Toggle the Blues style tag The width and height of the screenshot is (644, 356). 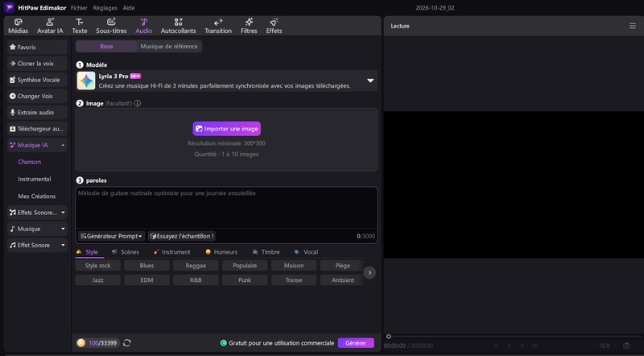pos(147,266)
